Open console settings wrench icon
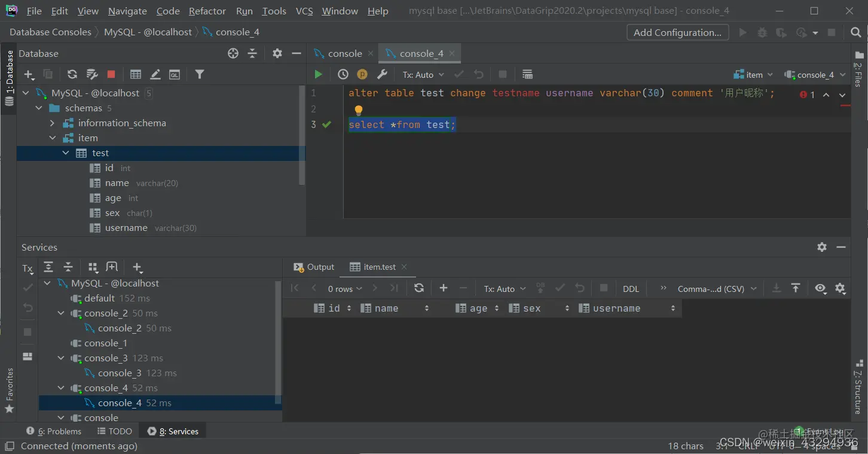This screenshot has height=454, width=868. 382,74
